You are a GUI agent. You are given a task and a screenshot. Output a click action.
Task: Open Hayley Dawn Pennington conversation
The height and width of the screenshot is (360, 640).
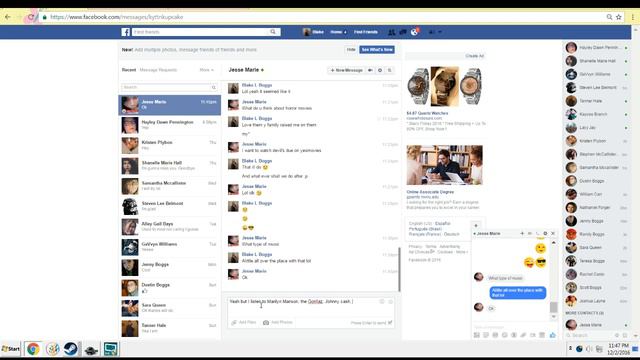pyautogui.click(x=170, y=125)
